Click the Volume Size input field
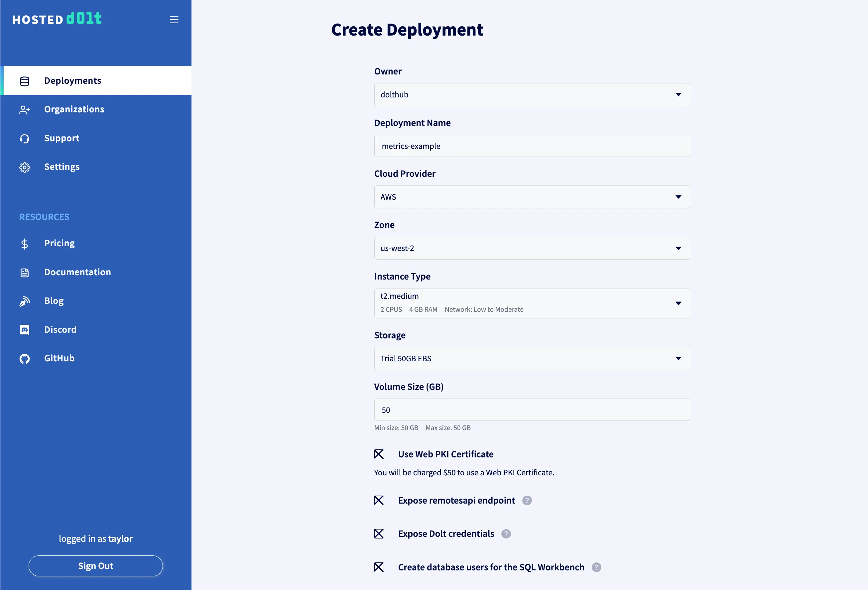The image size is (868, 590). (532, 410)
